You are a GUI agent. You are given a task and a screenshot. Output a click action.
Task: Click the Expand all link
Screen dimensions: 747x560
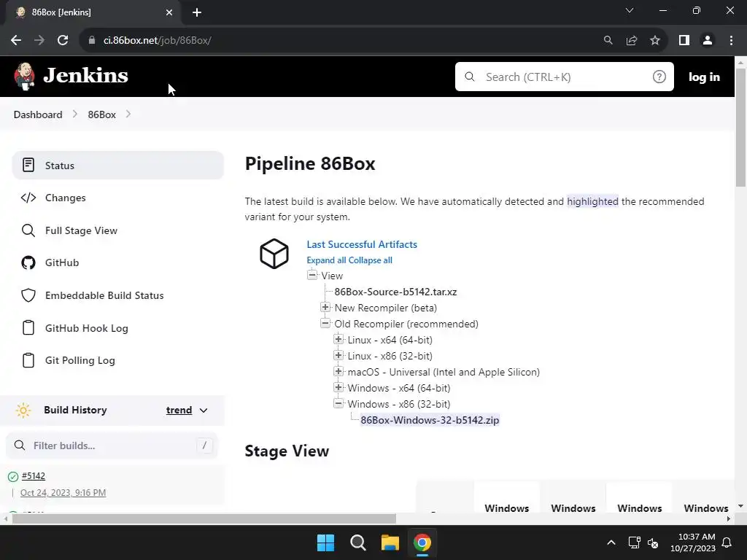click(x=326, y=260)
